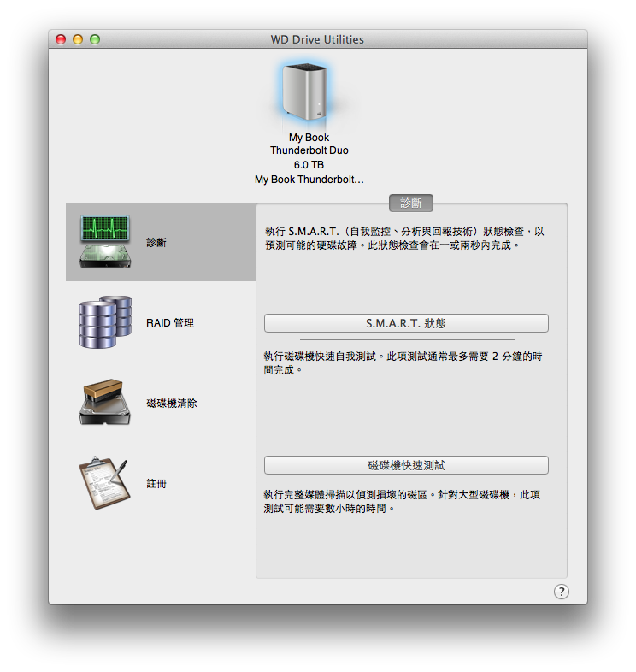Start the 磁碟機快速測試 quick drive test
Screen dimensions: 636x672
406,465
